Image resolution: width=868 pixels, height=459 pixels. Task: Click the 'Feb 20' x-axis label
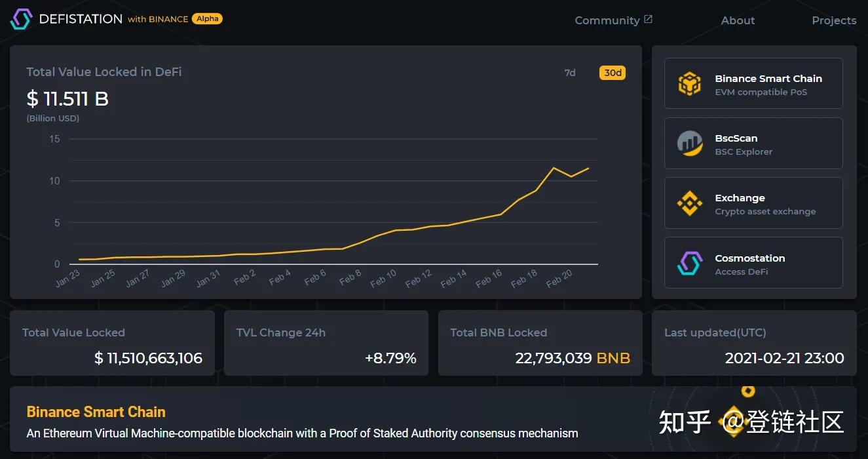[x=559, y=279]
